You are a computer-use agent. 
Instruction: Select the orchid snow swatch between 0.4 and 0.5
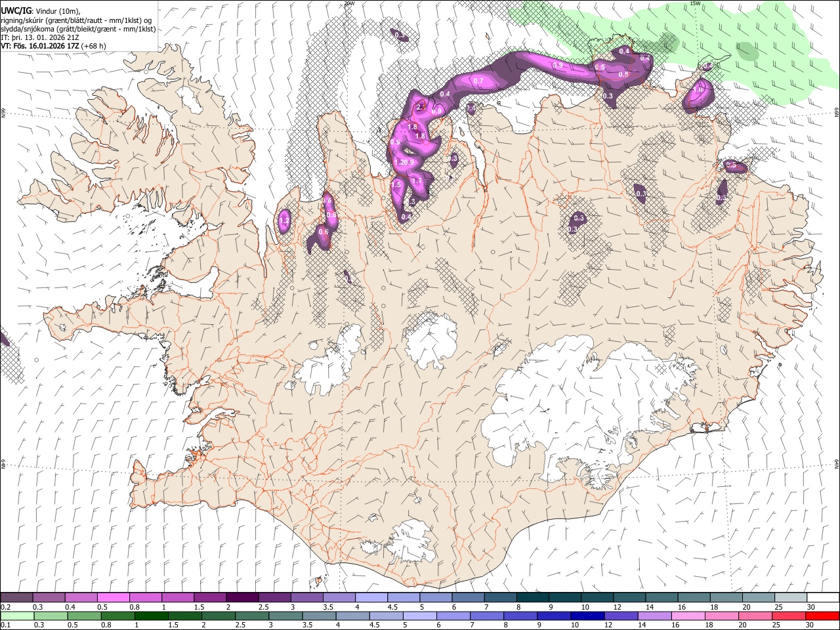point(81,597)
